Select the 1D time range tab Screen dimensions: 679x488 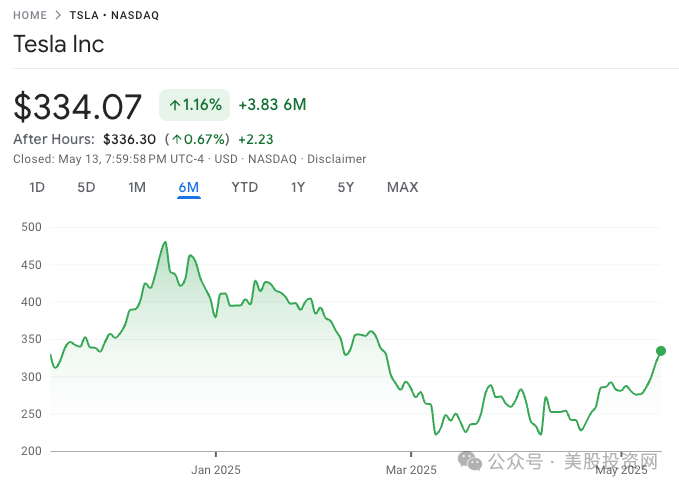[x=37, y=187]
